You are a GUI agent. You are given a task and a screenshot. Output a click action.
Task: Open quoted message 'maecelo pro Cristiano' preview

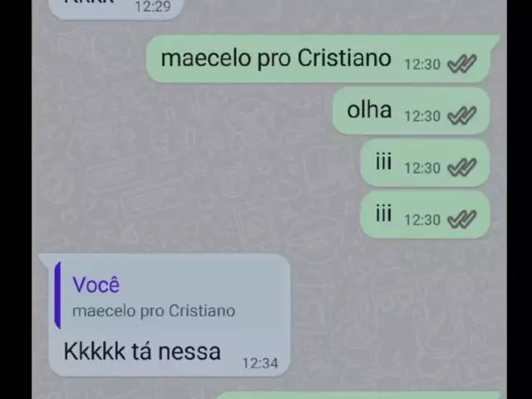(169, 296)
